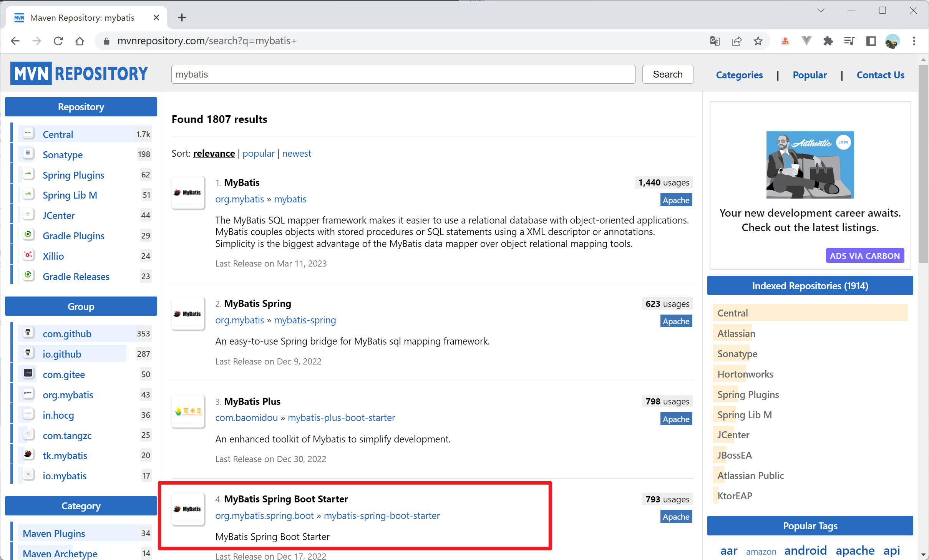Sort results by popular
Screen dimensions: 929x560
[258, 153]
